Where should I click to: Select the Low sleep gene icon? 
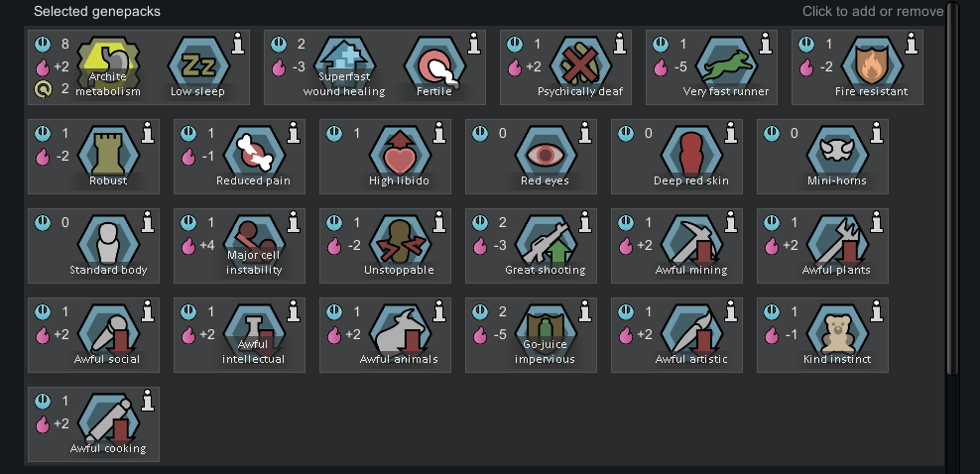pos(198,66)
